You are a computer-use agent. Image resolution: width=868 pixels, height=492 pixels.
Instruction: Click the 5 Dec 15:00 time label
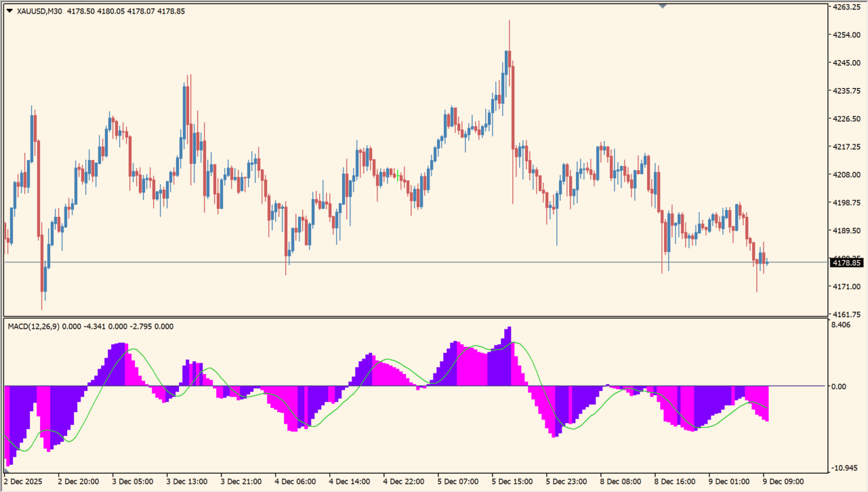pyautogui.click(x=513, y=482)
